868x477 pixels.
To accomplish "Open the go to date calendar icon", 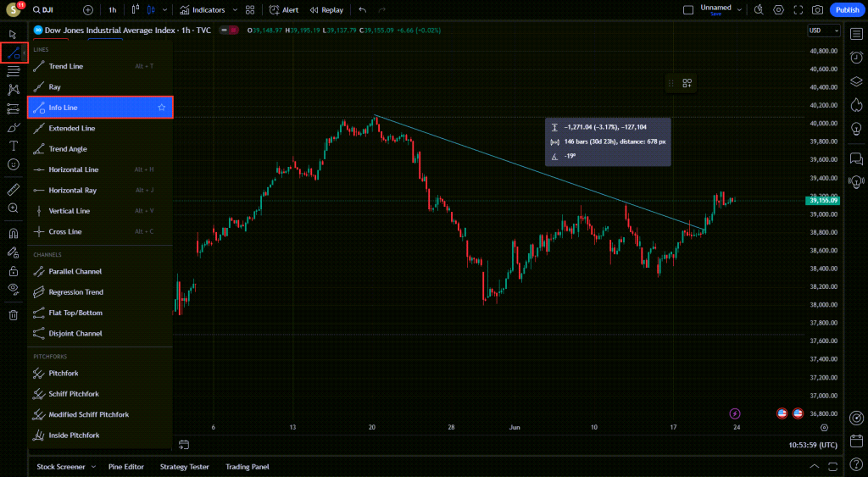I will tap(184, 445).
